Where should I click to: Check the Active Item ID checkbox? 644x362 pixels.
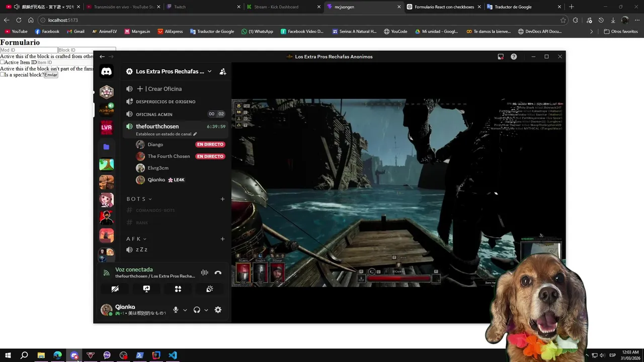[3, 62]
